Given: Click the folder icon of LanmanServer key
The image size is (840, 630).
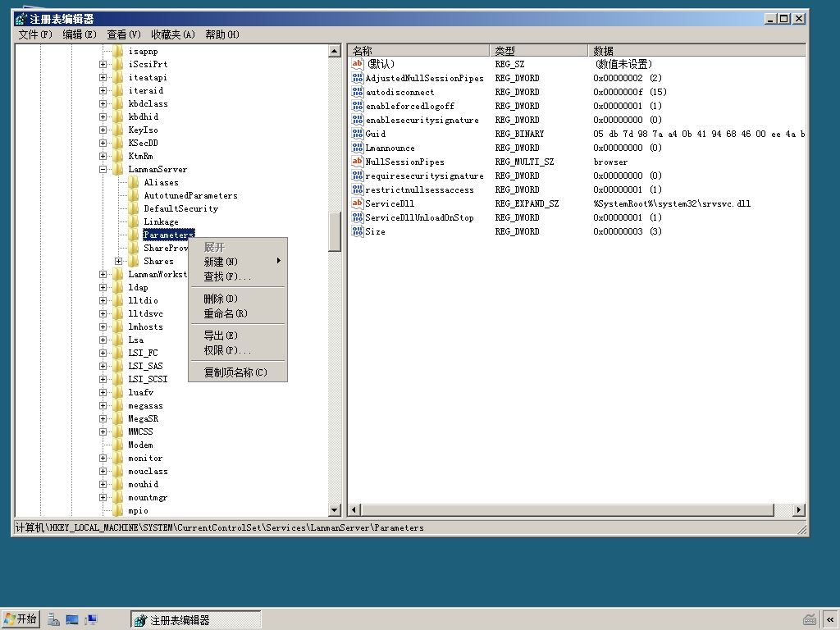Looking at the screenshot, I should click(x=118, y=169).
